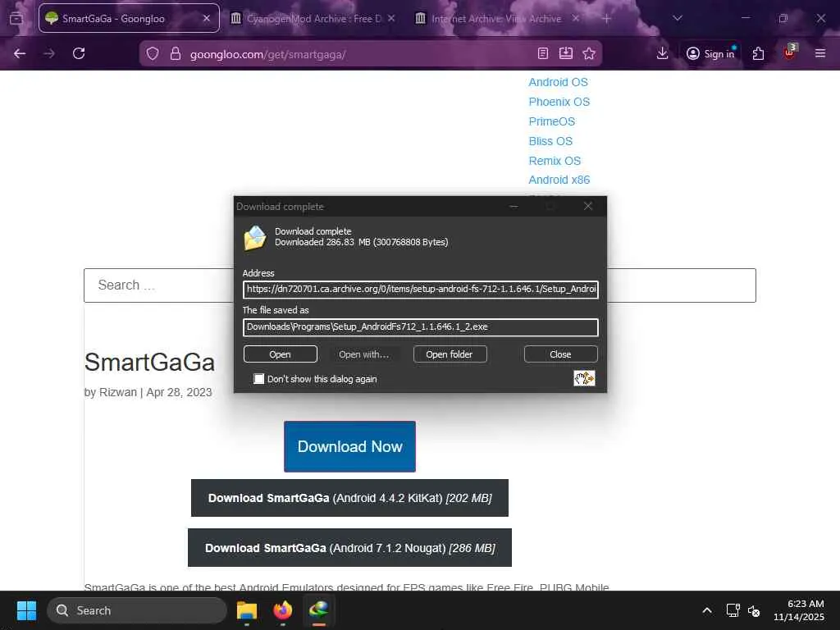
Task: Select the Address URL field in the dialog
Action: 421,290
